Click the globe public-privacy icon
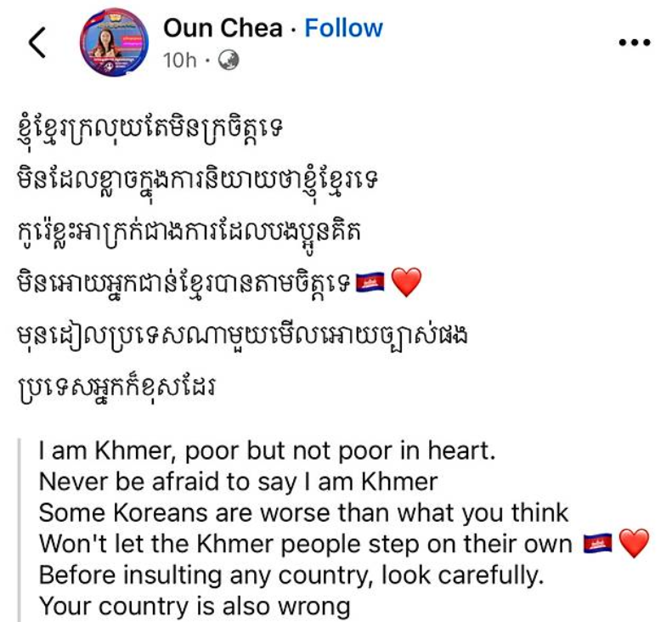 229,60
